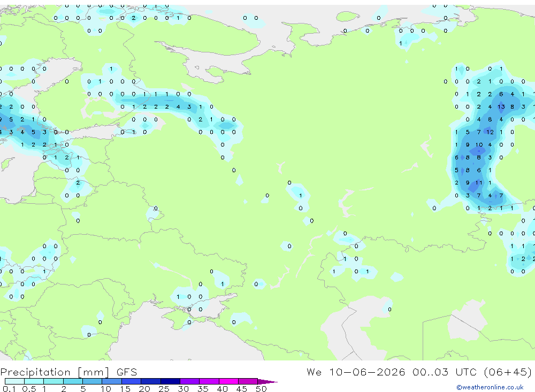Click the "10" precipitation value on the map
535x392 pixels.
[x=479, y=144]
